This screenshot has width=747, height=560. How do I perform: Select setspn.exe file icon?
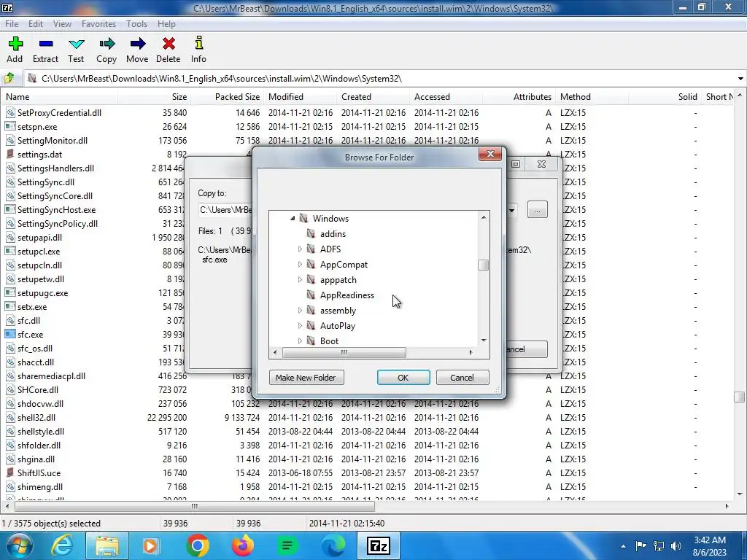click(x=10, y=127)
